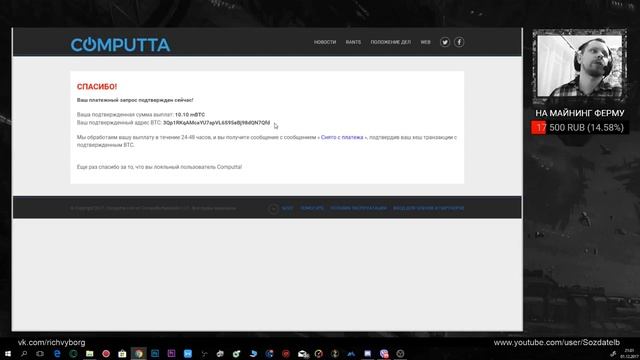This screenshot has height=360, width=640.
Task: Open the ПОЛОЖЕНИЕ ДЕЛ menu item
Action: click(x=391, y=42)
